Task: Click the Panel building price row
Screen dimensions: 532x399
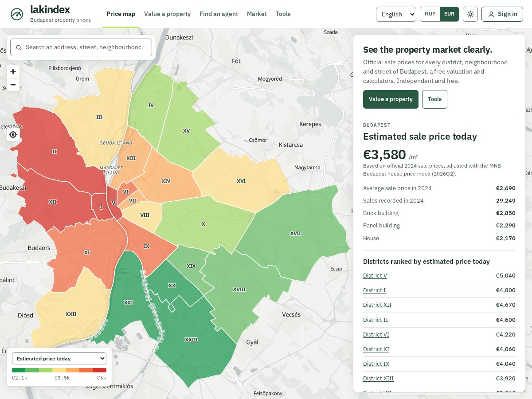Action: (x=439, y=226)
